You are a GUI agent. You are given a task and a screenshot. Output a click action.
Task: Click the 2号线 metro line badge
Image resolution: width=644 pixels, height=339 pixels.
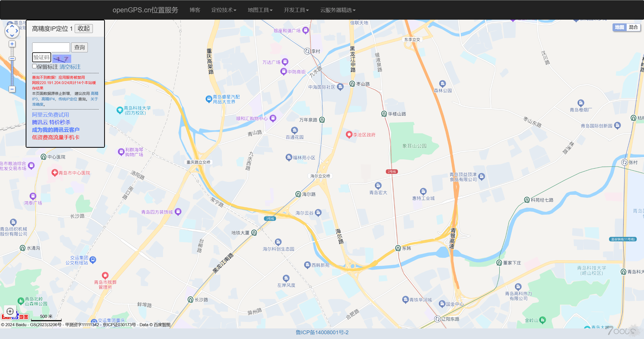click(392, 172)
